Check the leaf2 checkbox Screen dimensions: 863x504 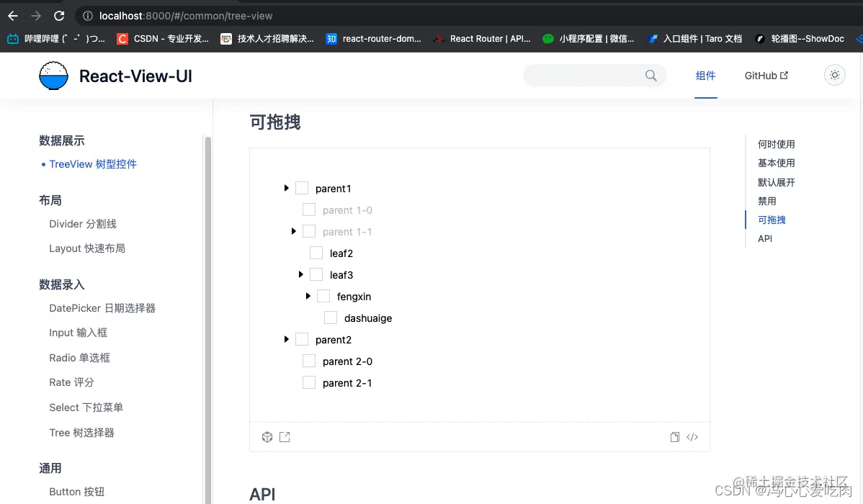(x=316, y=253)
